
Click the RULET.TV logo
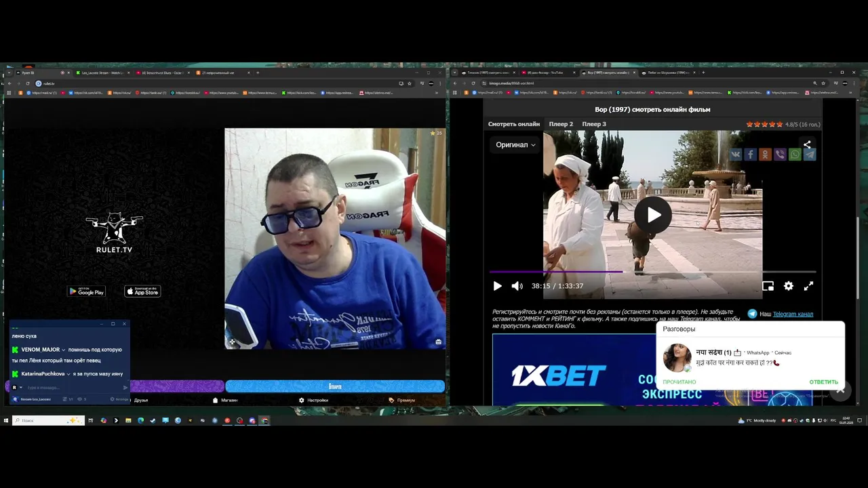point(114,232)
